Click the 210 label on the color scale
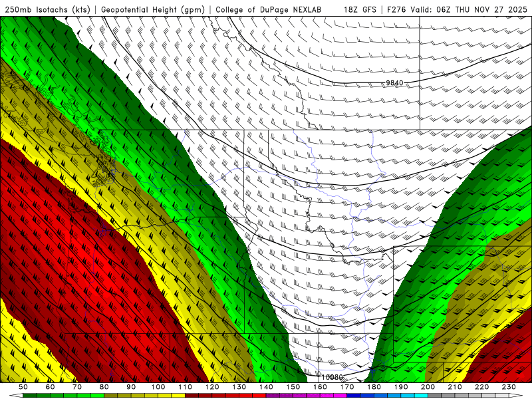532x399 pixels. coord(455,387)
